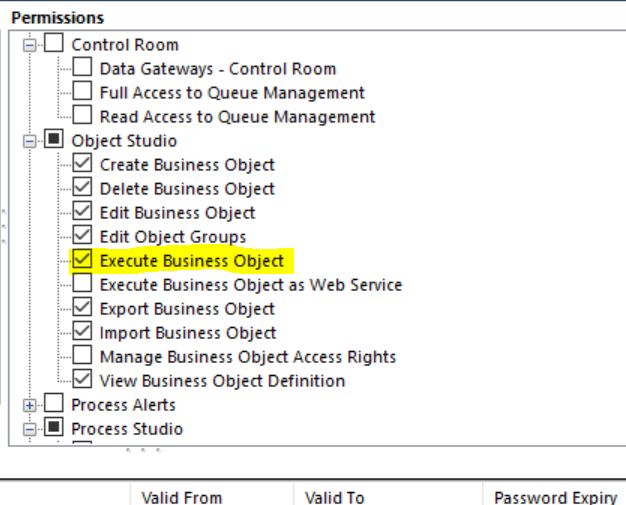Expand the Process Alerts tree node

30,405
